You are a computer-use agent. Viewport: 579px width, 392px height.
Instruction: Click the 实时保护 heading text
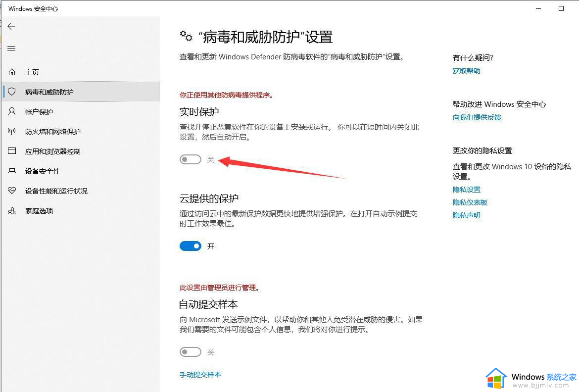(199, 111)
